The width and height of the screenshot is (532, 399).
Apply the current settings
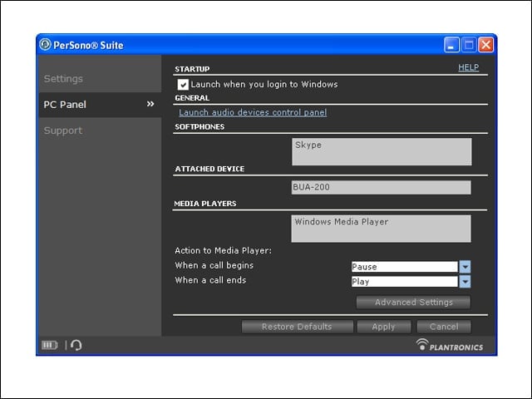click(384, 327)
